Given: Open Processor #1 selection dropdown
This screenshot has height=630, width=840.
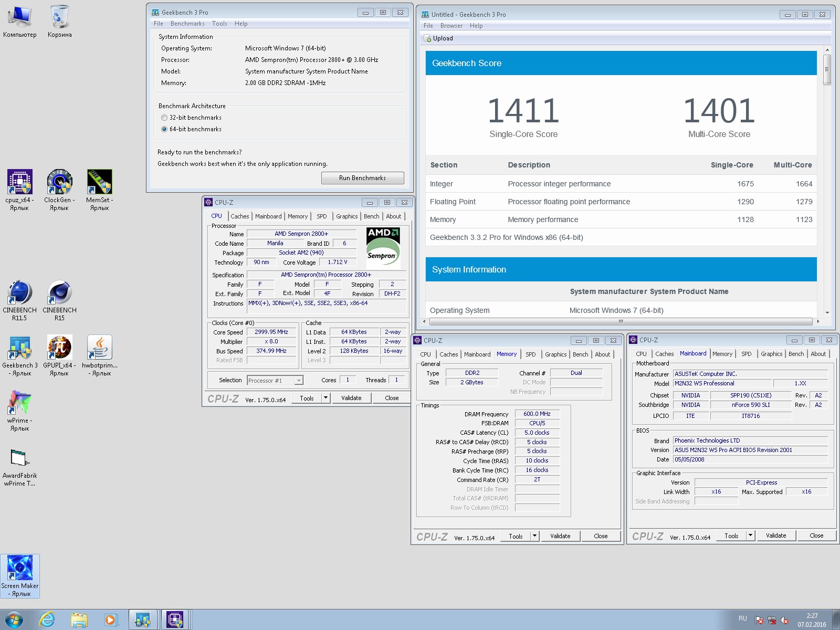Looking at the screenshot, I should (x=276, y=380).
